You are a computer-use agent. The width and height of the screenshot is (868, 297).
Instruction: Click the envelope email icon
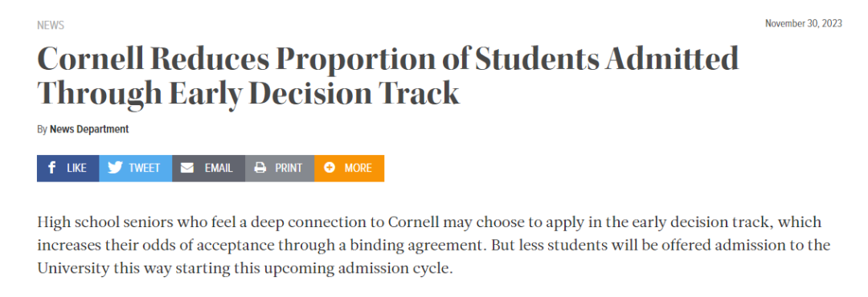click(187, 168)
